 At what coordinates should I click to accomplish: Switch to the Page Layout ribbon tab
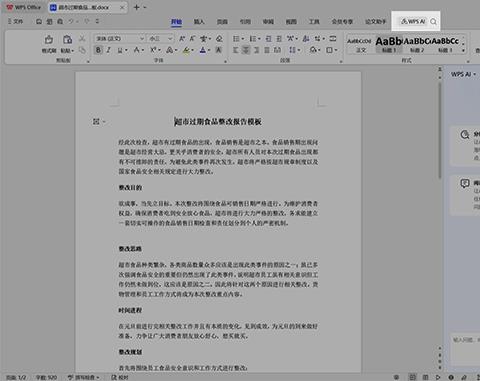[x=222, y=22]
